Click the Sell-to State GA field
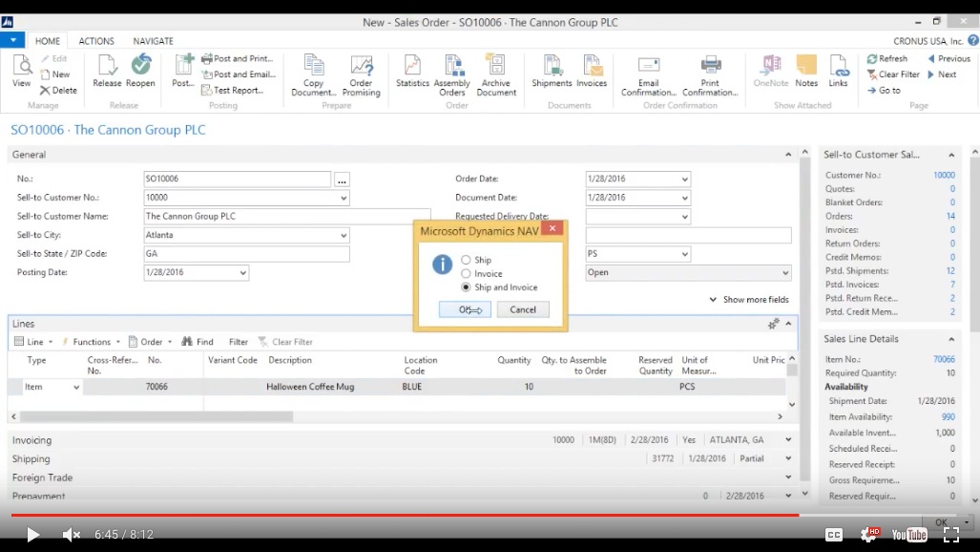 (246, 253)
